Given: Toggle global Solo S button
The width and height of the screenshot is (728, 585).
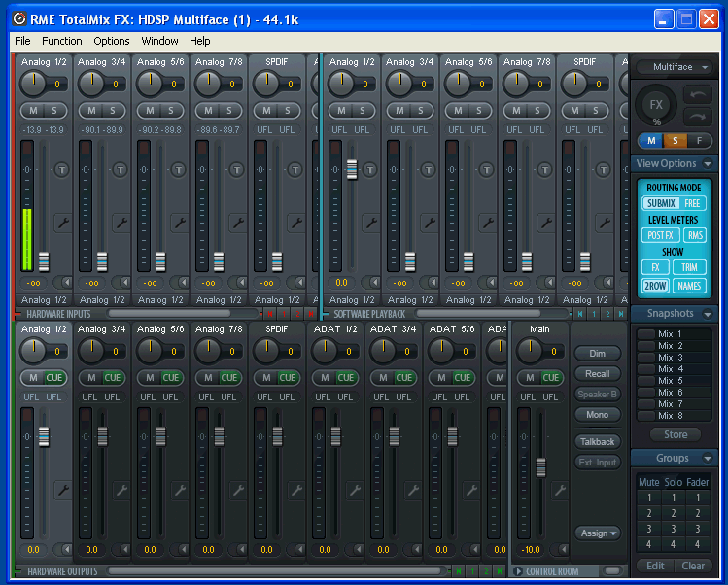Looking at the screenshot, I should 676,141.
